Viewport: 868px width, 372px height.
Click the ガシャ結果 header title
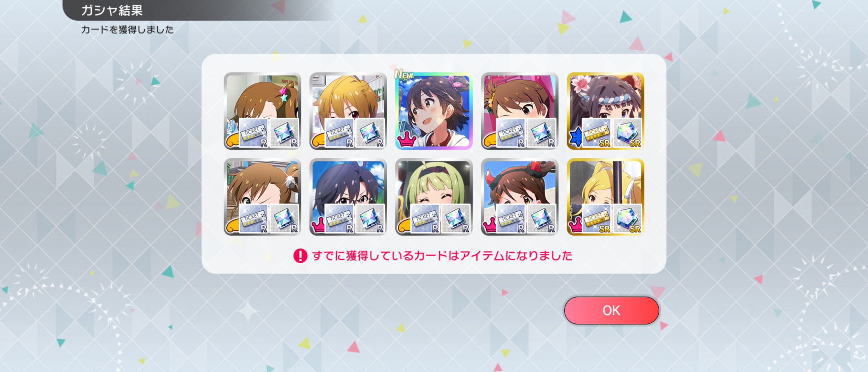(112, 10)
